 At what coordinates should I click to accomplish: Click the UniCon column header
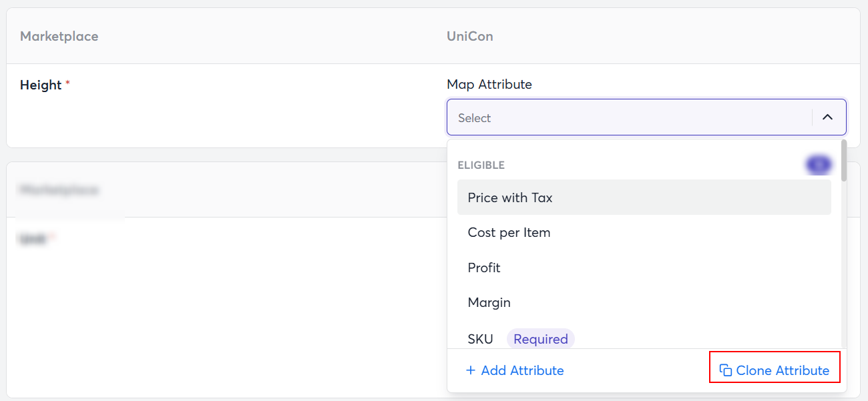470,37
